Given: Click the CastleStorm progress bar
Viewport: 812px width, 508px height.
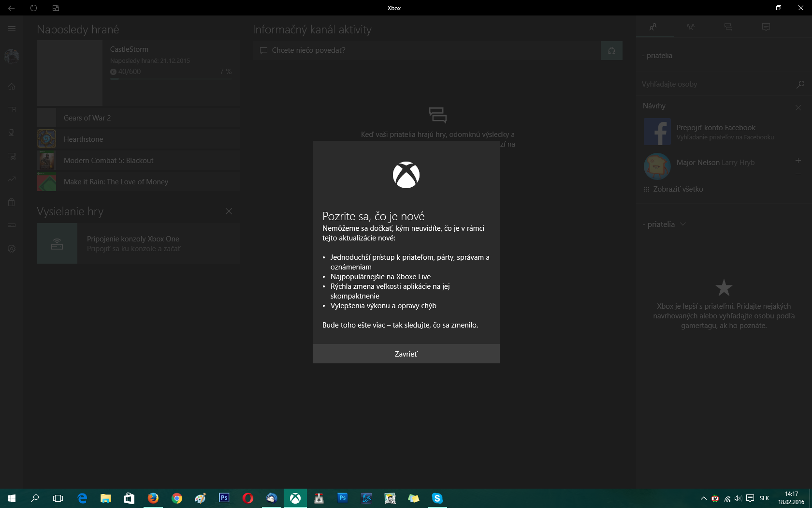Looking at the screenshot, I should (171, 79).
